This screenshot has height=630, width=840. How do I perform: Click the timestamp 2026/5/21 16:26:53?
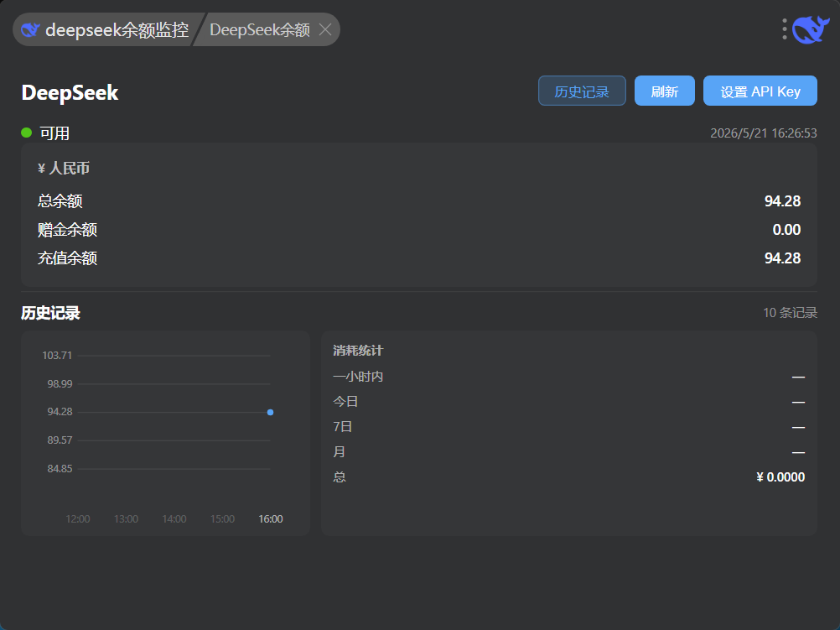[764, 133]
